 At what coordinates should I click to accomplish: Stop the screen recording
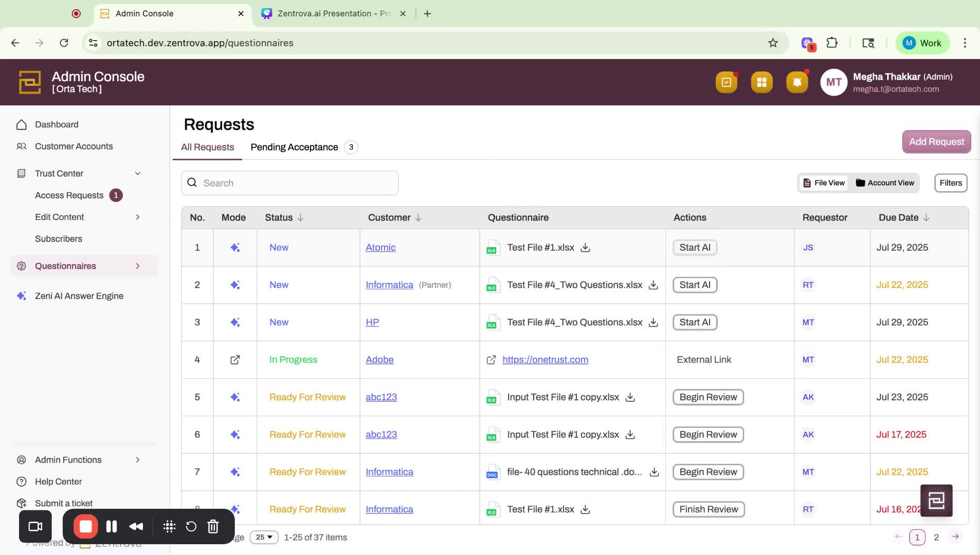[x=85, y=527]
